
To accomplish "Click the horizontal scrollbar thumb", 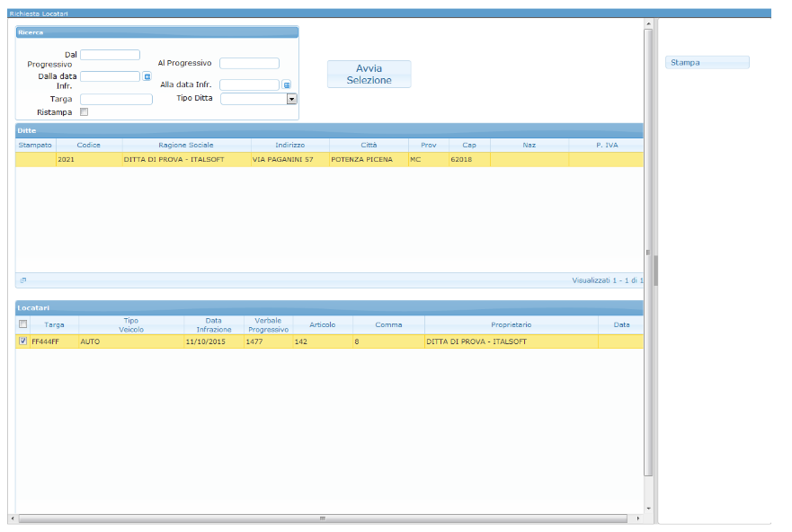I will [x=322, y=519].
